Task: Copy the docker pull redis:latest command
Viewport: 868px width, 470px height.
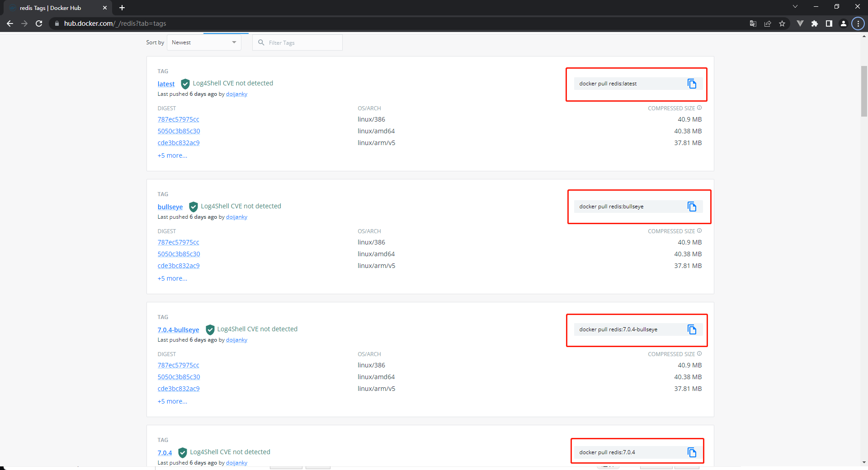Action: coord(692,84)
